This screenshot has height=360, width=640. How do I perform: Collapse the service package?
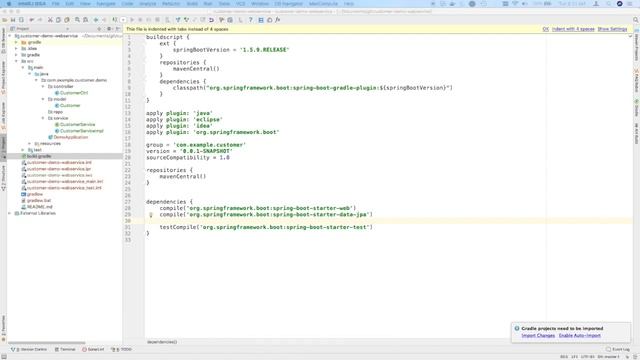[43, 118]
